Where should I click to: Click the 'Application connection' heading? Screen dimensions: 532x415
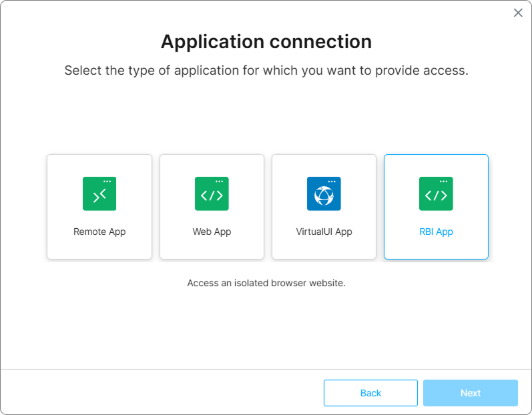266,42
